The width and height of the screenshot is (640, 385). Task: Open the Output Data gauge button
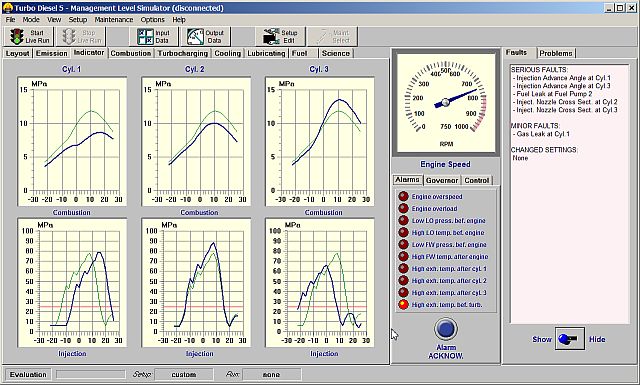[205, 37]
